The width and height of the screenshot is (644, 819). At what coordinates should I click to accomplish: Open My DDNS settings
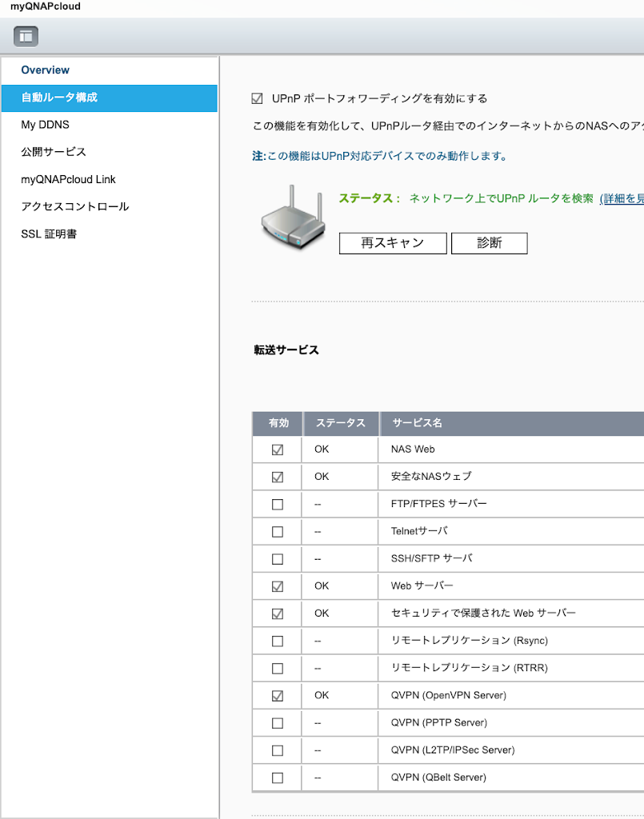click(x=45, y=125)
